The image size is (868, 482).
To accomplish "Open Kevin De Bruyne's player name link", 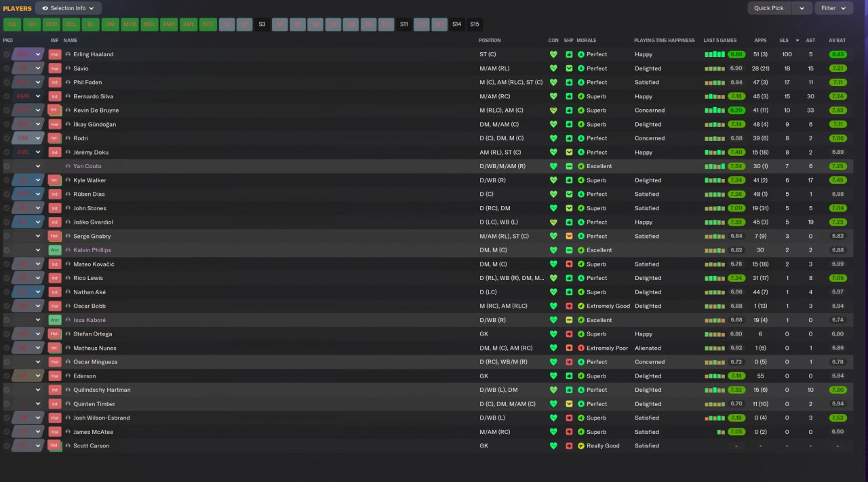I will (x=96, y=111).
